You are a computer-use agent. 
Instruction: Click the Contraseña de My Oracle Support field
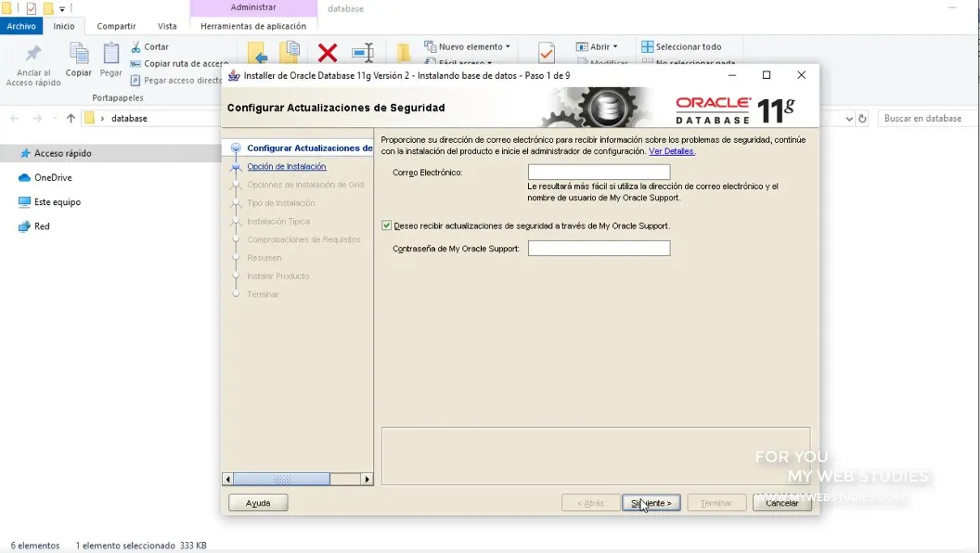599,248
